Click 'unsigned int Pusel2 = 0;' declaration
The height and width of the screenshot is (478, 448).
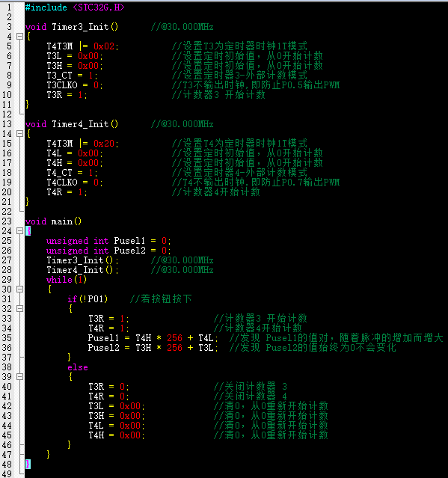(x=108, y=251)
